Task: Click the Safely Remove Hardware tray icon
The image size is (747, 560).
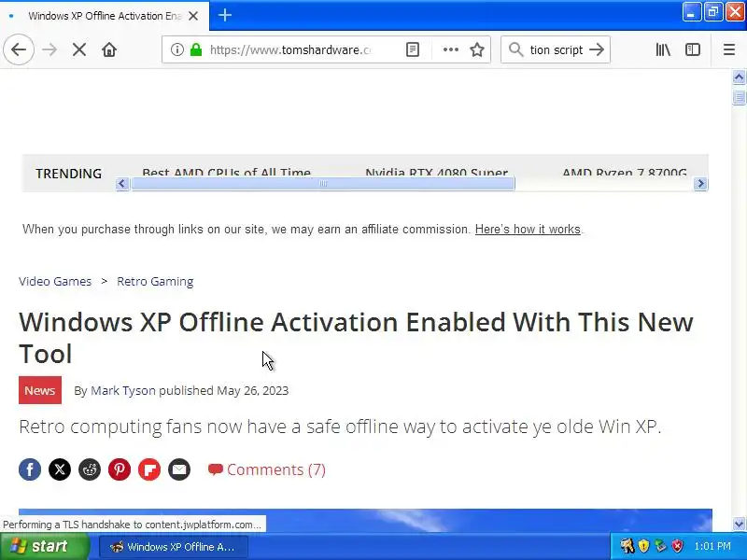Action: click(660, 546)
